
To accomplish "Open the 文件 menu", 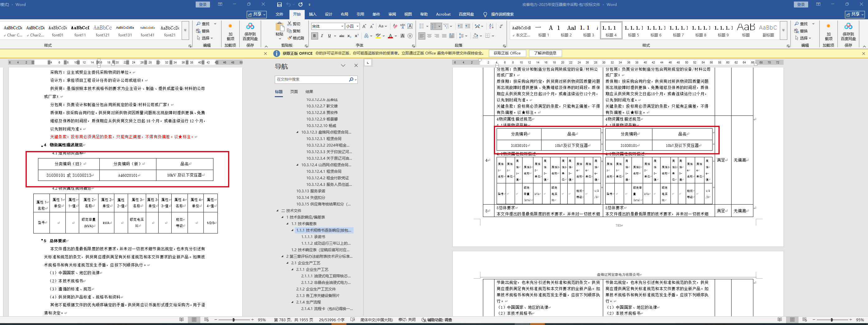I will (x=279, y=14).
